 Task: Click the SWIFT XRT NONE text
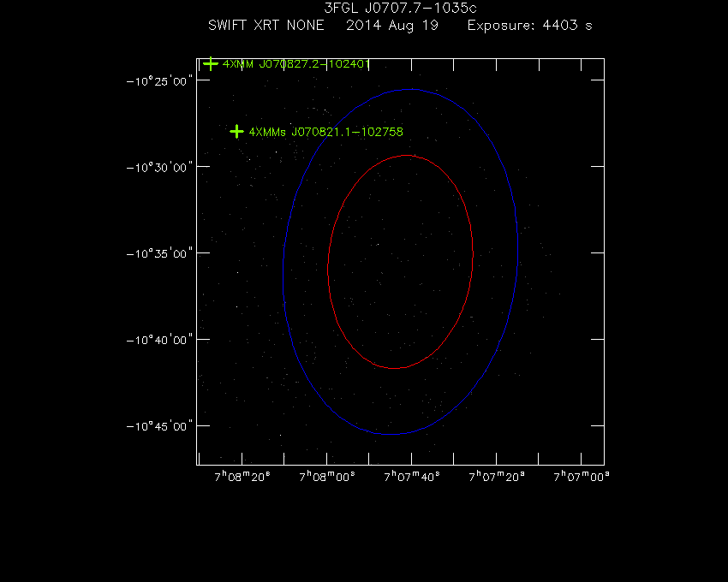point(266,25)
